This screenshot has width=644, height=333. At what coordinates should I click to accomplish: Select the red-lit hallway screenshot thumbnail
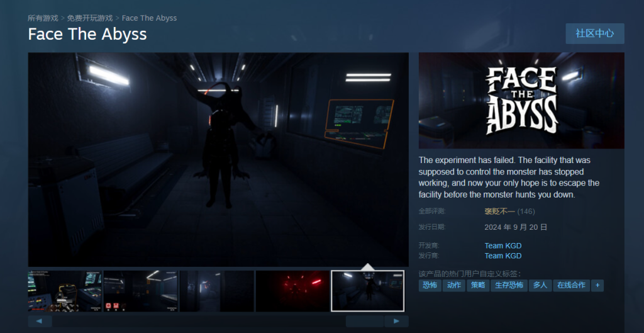292,291
